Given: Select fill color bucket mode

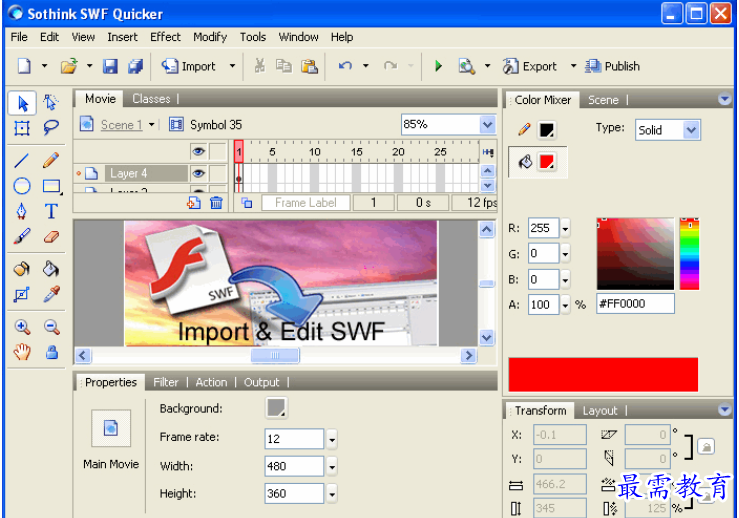Looking at the screenshot, I should point(525,162).
